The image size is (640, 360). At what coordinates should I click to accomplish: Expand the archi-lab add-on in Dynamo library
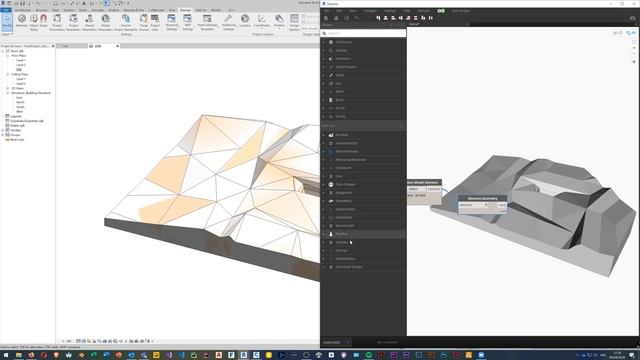(x=363, y=135)
